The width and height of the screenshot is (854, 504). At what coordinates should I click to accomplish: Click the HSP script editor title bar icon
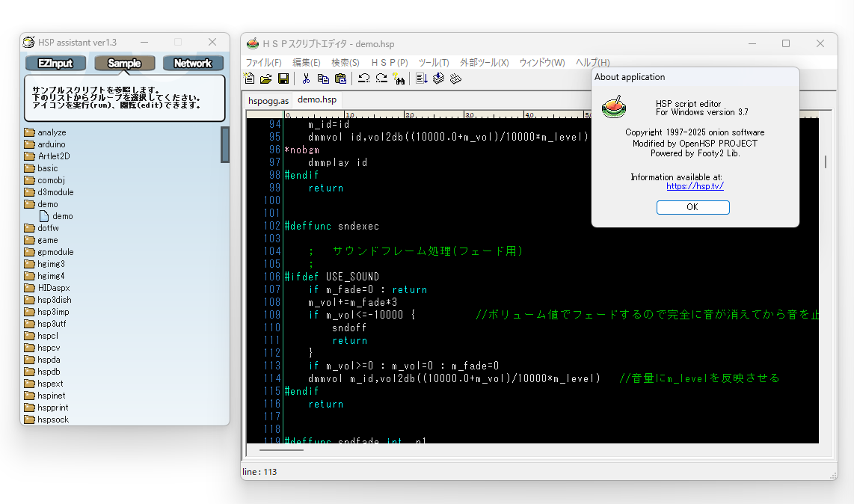click(x=252, y=43)
